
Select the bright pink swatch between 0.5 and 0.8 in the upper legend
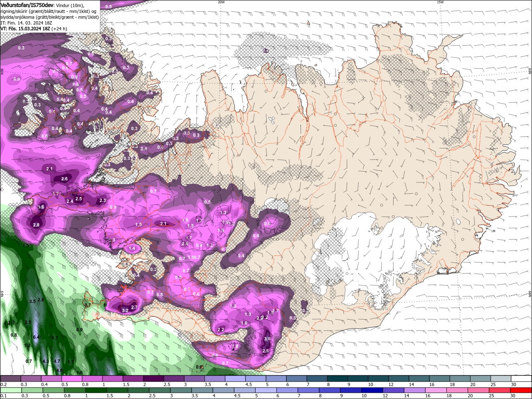point(71,379)
